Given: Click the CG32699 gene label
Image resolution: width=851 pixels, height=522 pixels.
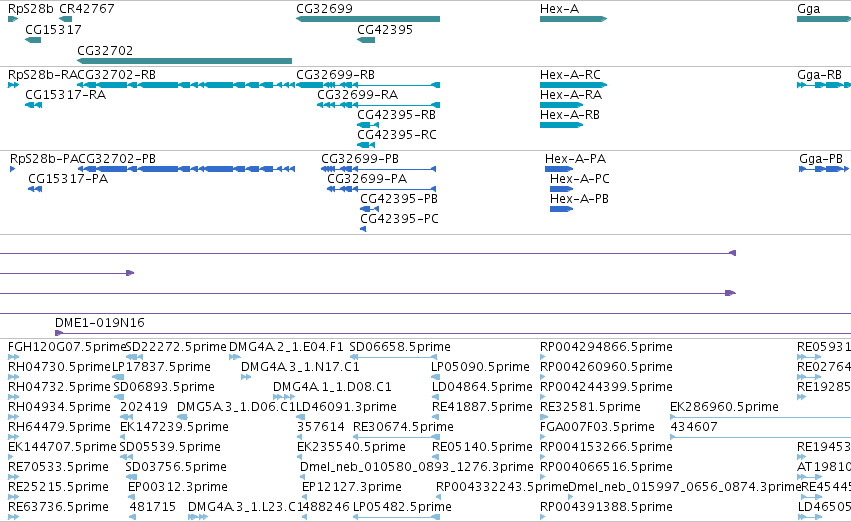Looking at the screenshot, I should coord(324,9).
